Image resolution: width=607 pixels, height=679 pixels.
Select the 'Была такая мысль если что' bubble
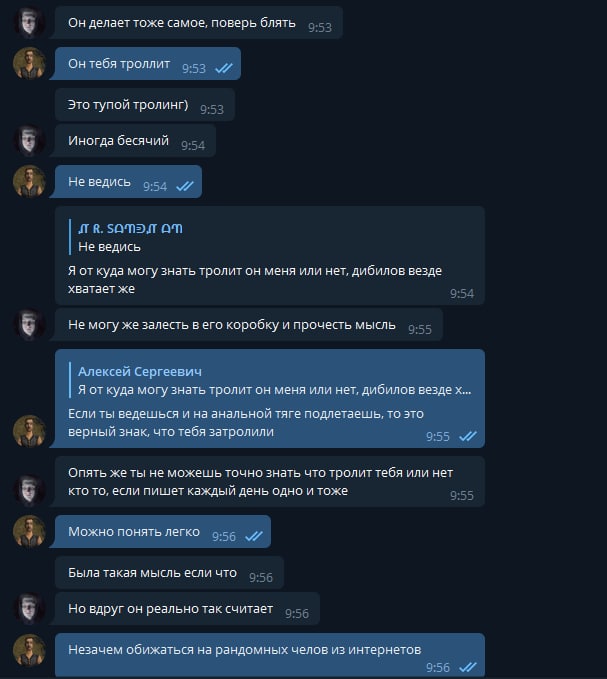pos(169,572)
